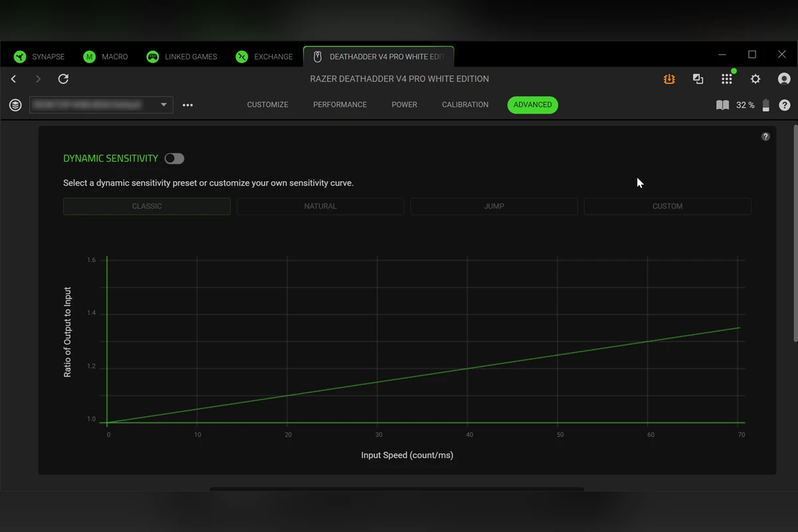
Task: Click the green sensitivity curve line
Action: [423, 375]
